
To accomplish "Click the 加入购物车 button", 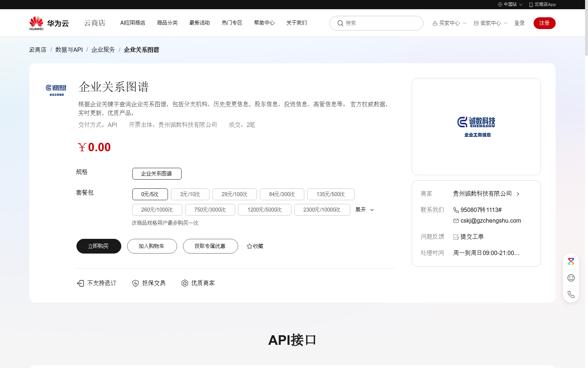I will pos(152,246).
